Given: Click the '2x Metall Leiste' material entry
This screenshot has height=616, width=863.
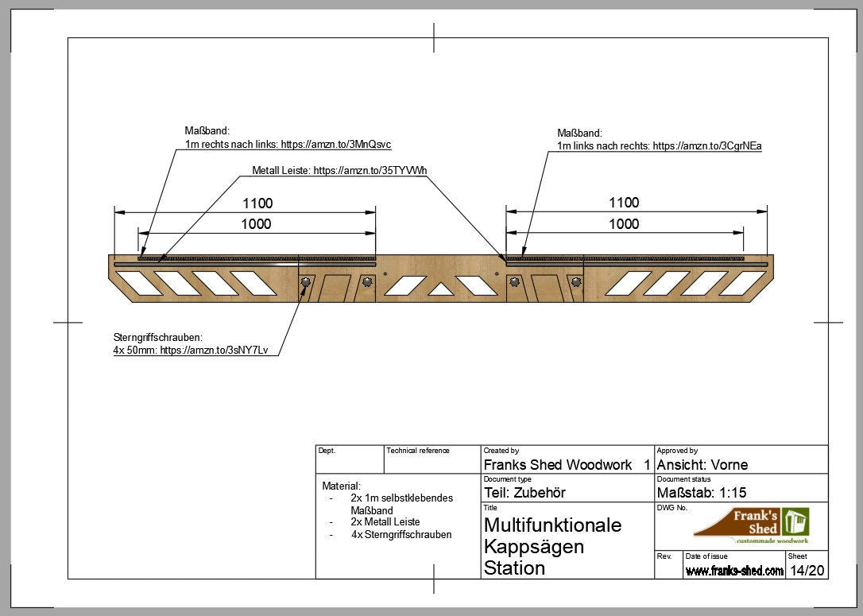Looking at the screenshot, I should coord(385,522).
